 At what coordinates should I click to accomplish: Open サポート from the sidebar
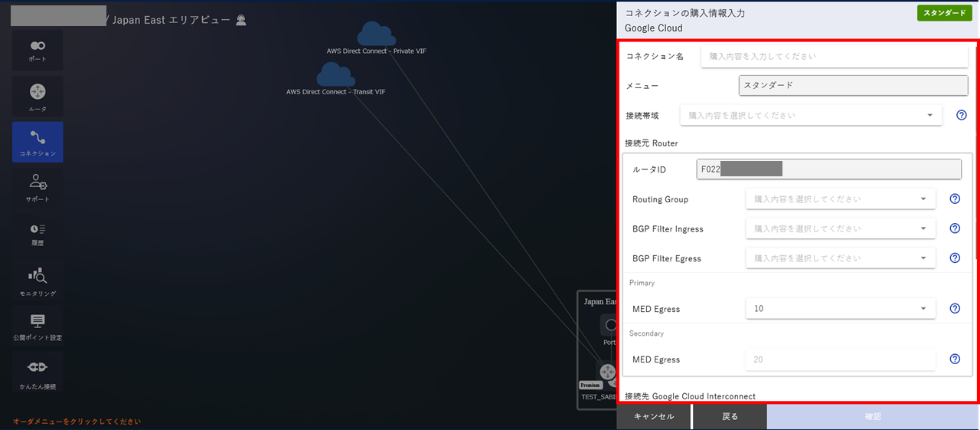[38, 188]
